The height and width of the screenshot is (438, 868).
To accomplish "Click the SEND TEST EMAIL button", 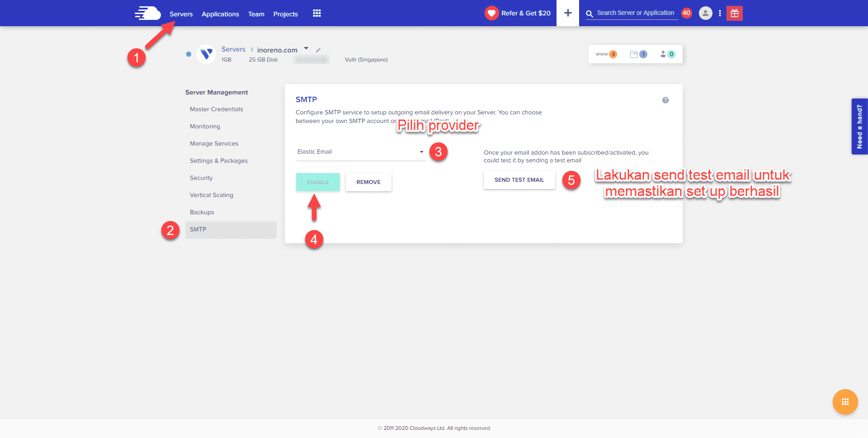I will tap(519, 180).
